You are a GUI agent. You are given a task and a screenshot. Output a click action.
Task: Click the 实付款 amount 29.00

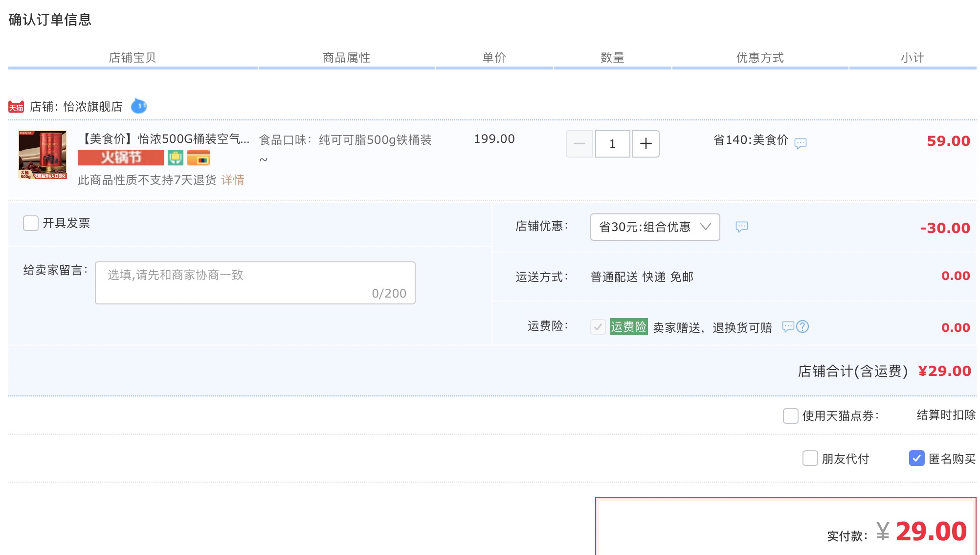click(x=931, y=532)
